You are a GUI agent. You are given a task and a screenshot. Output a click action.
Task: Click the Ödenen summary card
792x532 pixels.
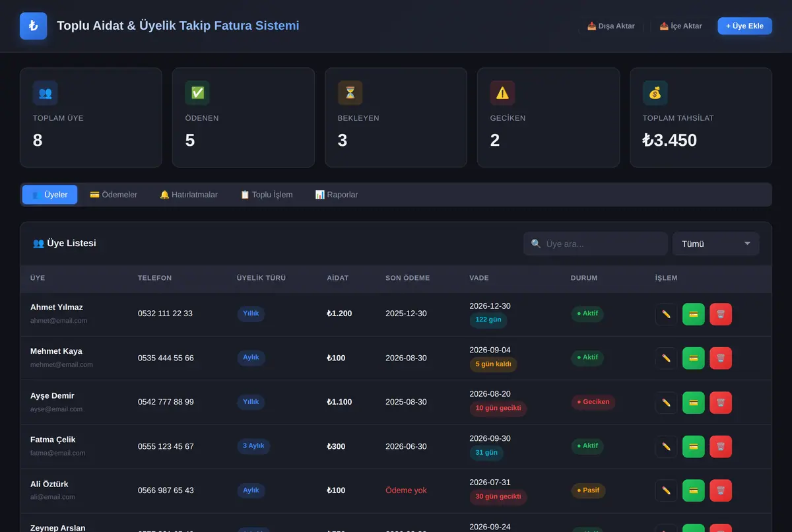(x=244, y=117)
